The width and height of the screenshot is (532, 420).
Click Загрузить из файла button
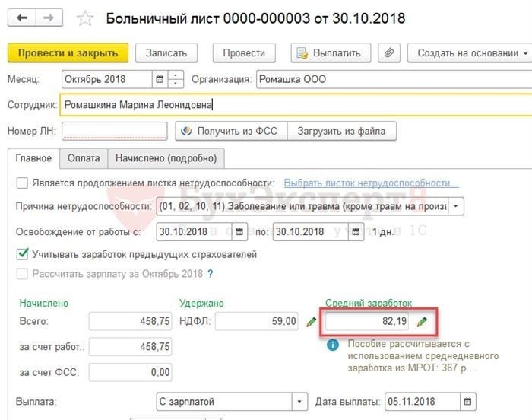[x=342, y=131]
